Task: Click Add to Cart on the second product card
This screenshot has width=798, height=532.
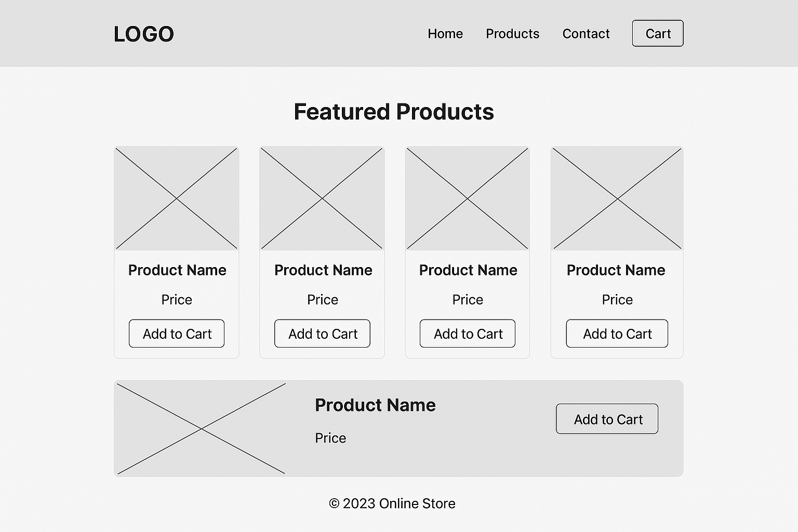Action: 323,334
